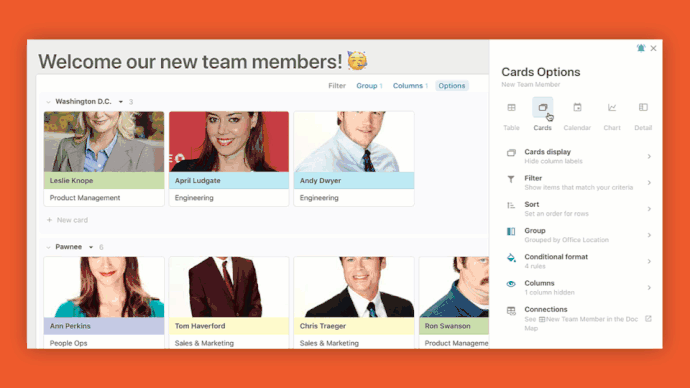Collapse the Pawnee group chevron
This screenshot has height=388, width=690.
point(48,247)
